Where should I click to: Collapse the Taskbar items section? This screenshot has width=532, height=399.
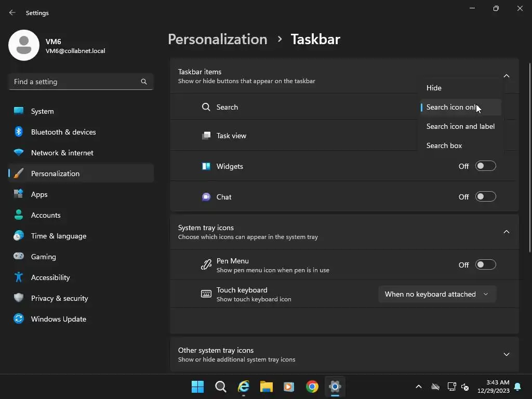507,76
